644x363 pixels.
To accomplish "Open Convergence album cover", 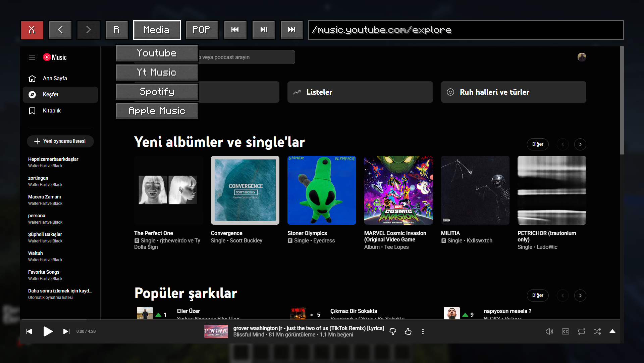I will (x=245, y=190).
